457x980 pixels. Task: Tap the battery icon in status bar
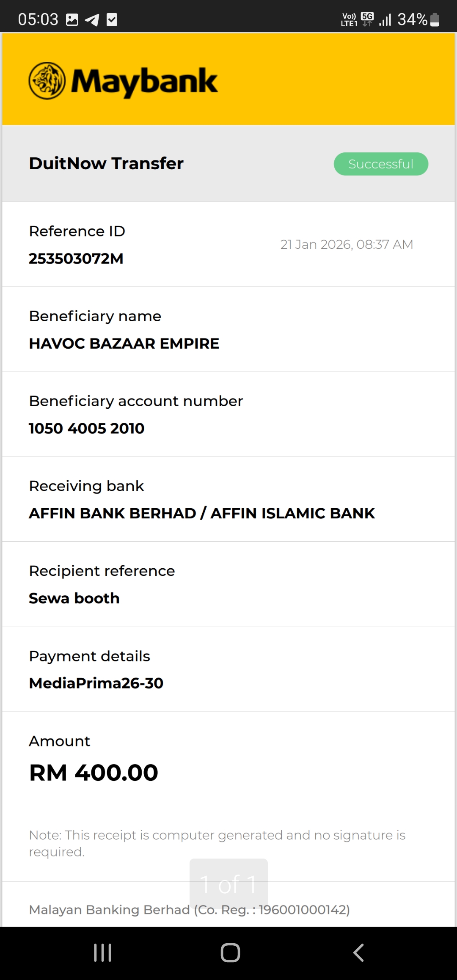[435, 19]
